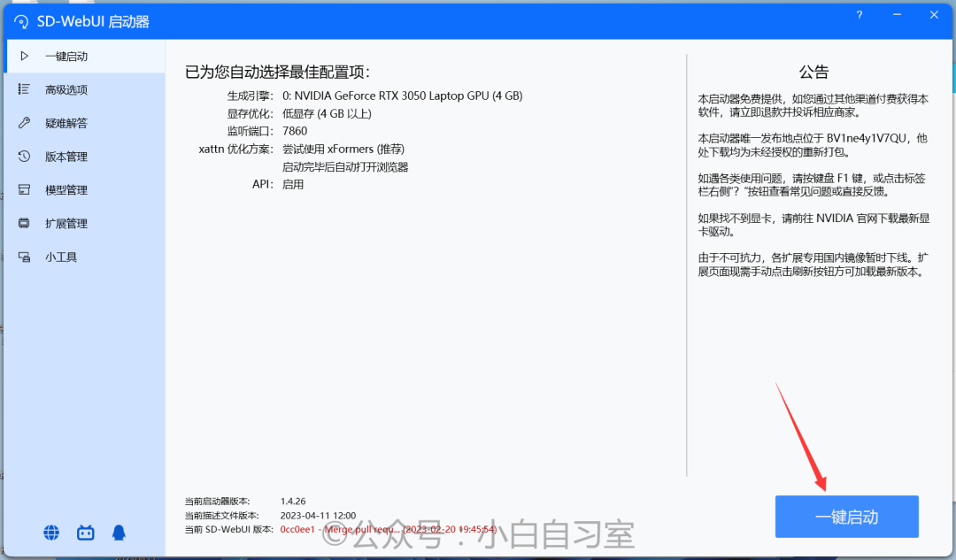Screen dimensions: 956x560
Task: Open the globe website icon
Action: [51, 533]
